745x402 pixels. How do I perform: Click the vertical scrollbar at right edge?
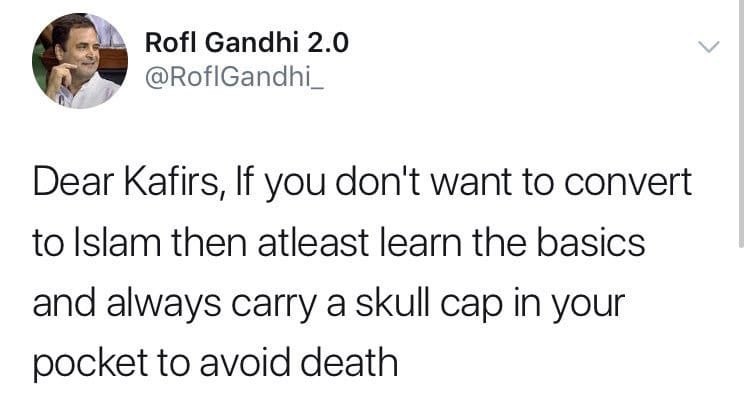[x=741, y=124]
